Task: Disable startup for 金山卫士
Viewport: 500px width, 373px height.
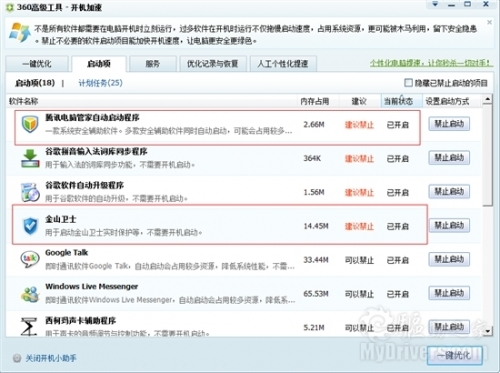Action: tap(449, 226)
